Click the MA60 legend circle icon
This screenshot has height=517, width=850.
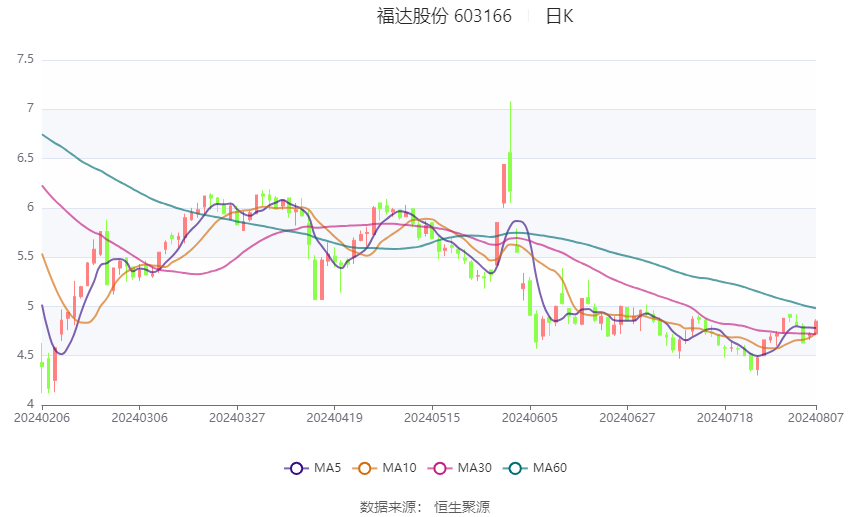pos(516,468)
